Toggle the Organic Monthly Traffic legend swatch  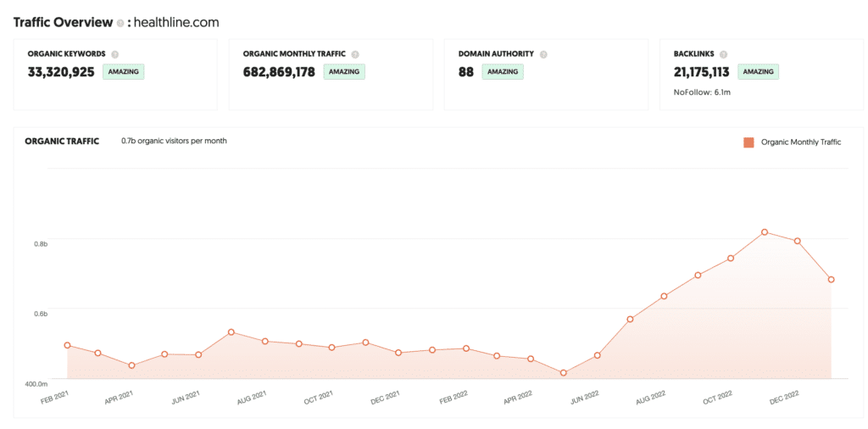pos(748,142)
